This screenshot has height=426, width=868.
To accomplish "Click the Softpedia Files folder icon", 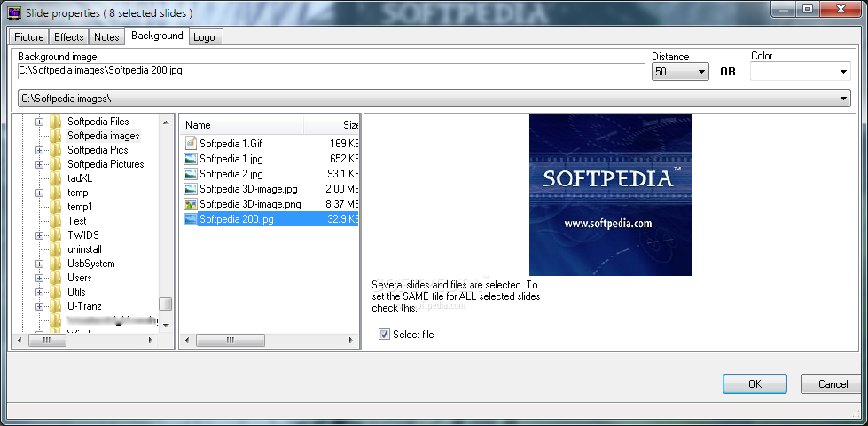I will [x=55, y=122].
